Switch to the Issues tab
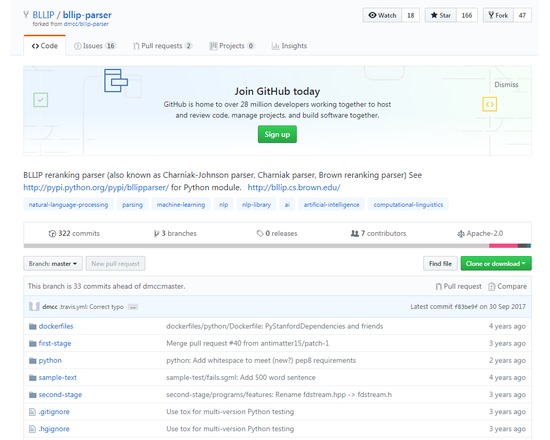 95,46
